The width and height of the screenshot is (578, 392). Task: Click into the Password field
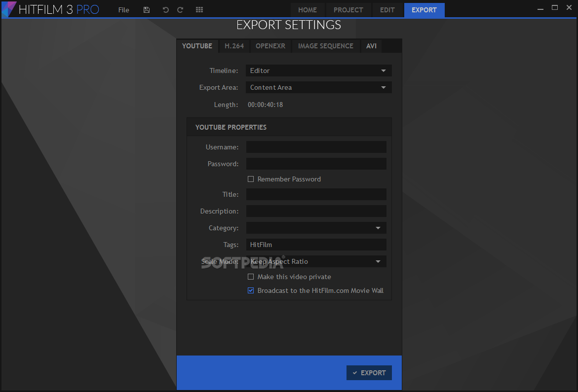[x=316, y=164]
